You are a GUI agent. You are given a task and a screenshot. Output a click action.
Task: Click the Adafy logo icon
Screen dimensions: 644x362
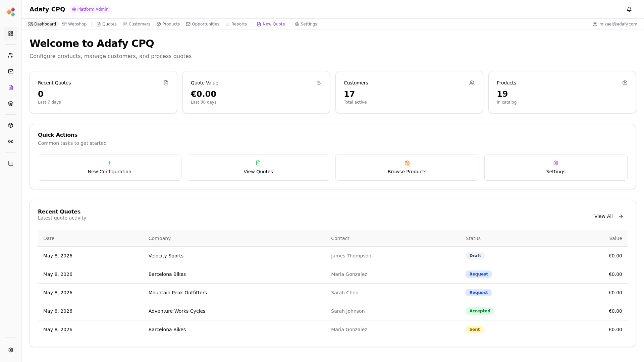(11, 12)
